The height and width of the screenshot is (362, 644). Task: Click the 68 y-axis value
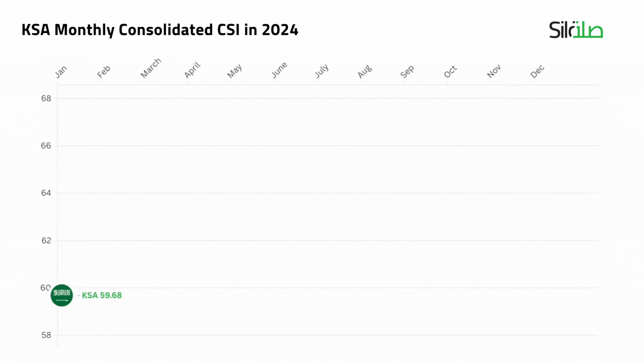click(46, 99)
